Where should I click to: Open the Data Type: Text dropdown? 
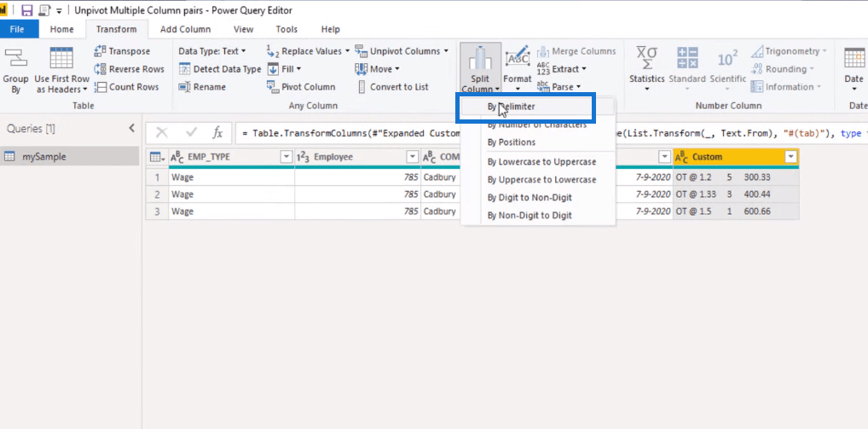pos(212,51)
